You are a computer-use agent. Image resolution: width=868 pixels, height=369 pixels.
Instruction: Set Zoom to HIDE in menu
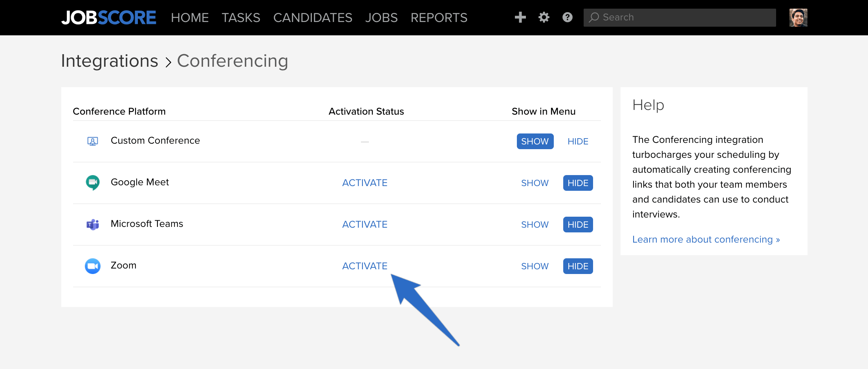pyautogui.click(x=578, y=266)
